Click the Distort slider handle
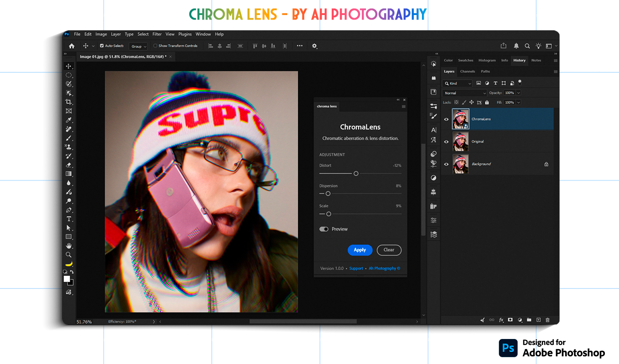619x364 pixels. pos(356,173)
